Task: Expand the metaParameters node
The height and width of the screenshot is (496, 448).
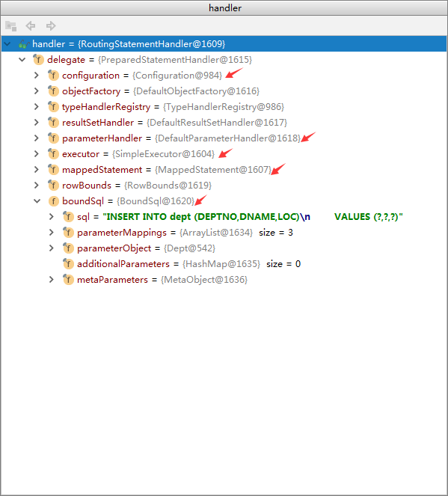Action: 52,279
